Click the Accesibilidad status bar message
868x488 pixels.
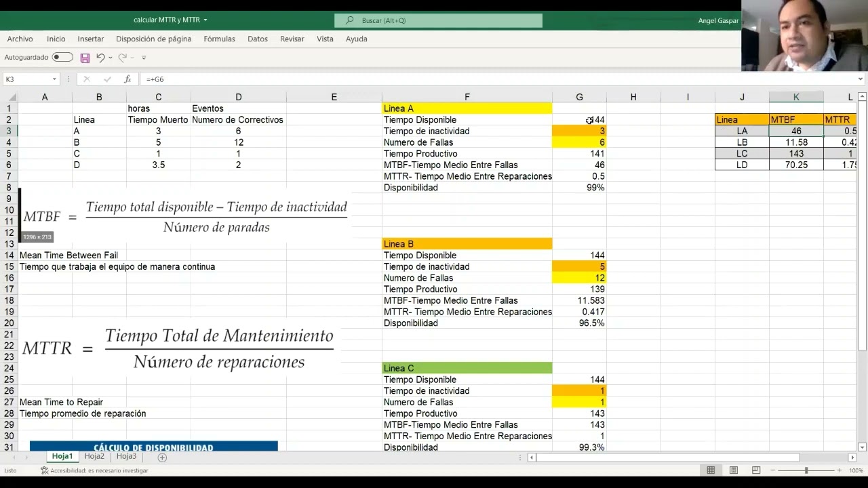click(94, 470)
